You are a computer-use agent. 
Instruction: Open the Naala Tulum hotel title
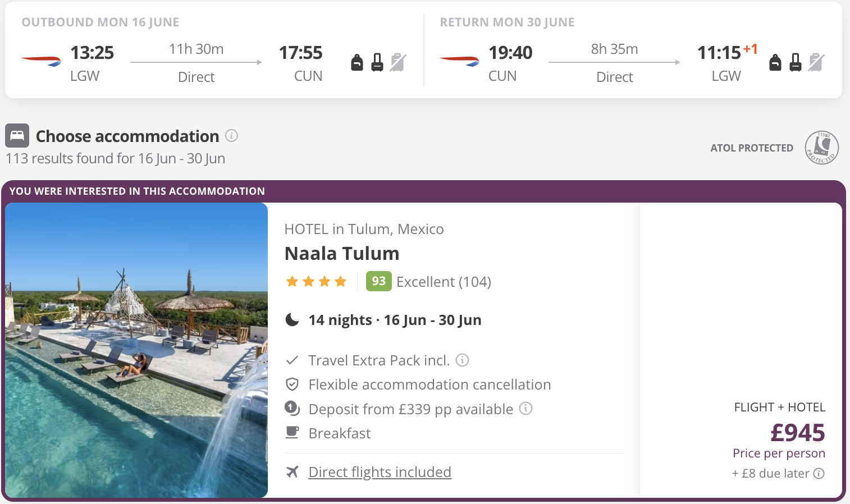[x=342, y=254]
